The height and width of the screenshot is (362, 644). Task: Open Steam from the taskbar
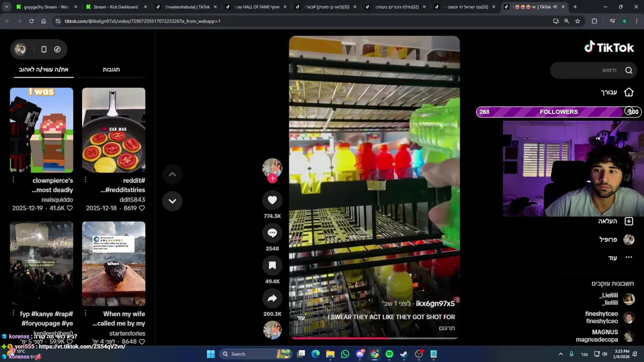pos(404,354)
